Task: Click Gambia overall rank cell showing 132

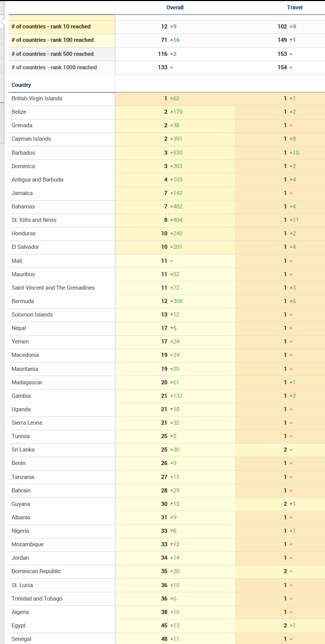Action: click(172, 396)
